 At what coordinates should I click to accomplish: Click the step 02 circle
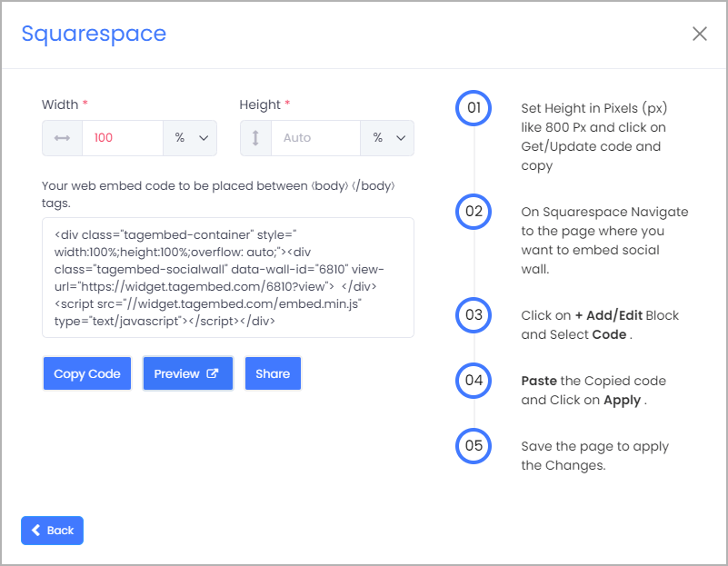click(x=474, y=212)
